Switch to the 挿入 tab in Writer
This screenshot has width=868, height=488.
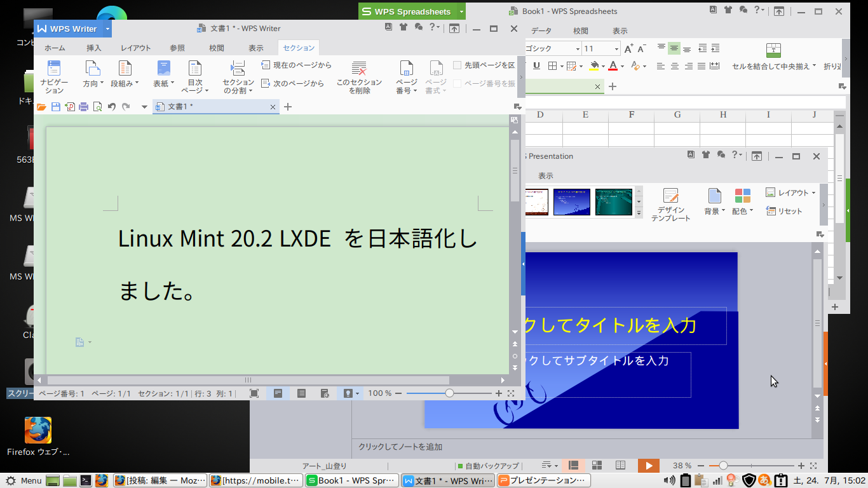[x=94, y=48]
